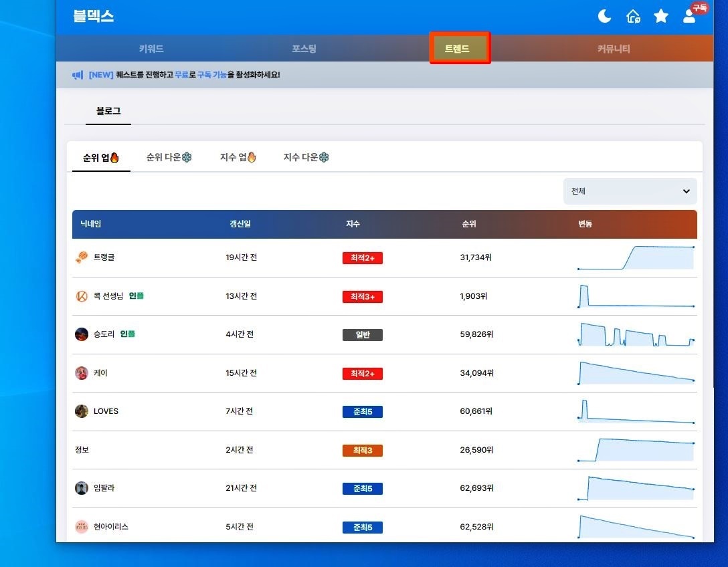This screenshot has width=728, height=567.
Task: Click the 최적3+ badge in 콕 선생님 row
Action: pos(363,296)
